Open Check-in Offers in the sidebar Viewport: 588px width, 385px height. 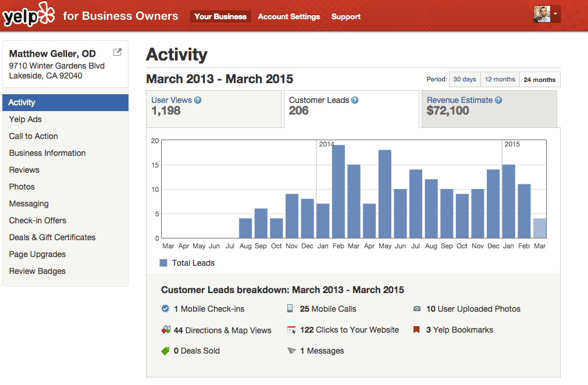click(65, 220)
